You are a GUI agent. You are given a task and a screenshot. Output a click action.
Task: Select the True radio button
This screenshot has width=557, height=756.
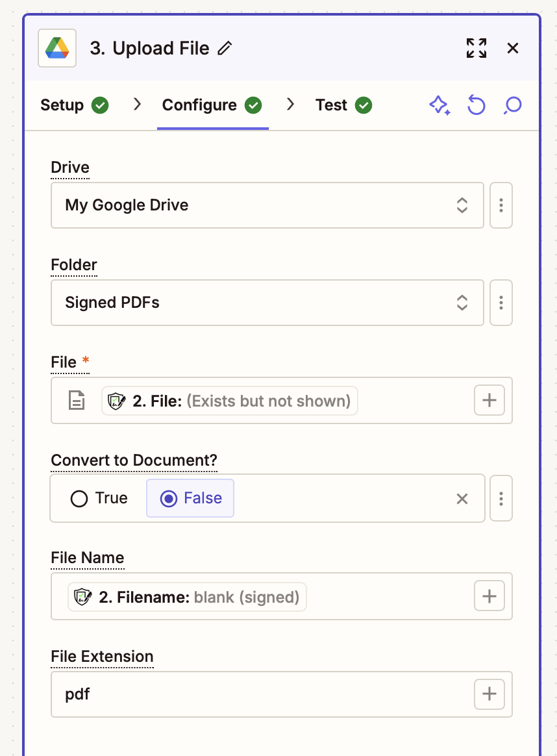79,498
